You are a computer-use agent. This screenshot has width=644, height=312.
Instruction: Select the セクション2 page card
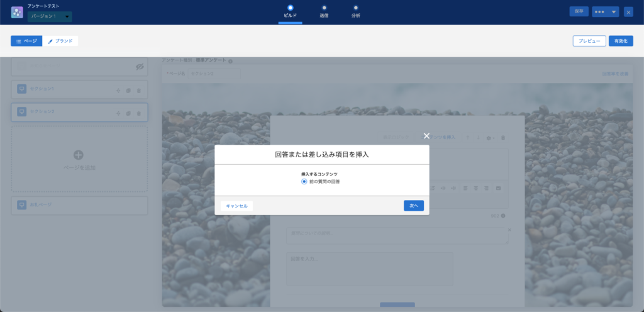[79, 113]
